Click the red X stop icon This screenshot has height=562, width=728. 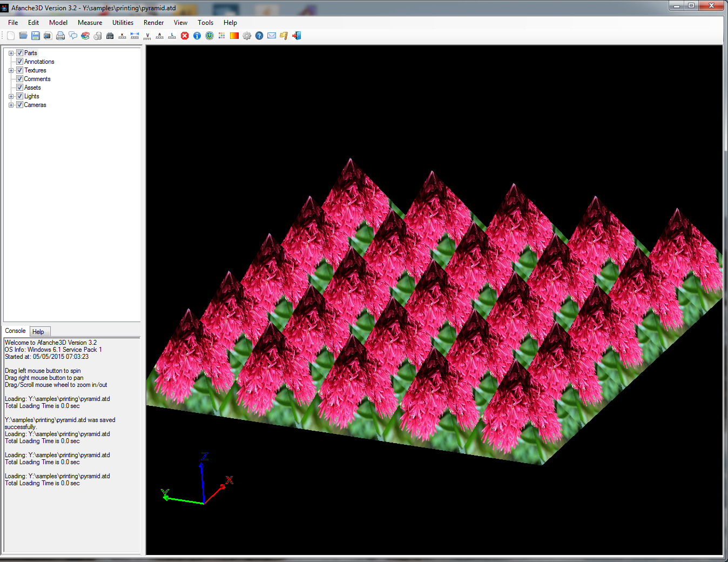pos(185,36)
